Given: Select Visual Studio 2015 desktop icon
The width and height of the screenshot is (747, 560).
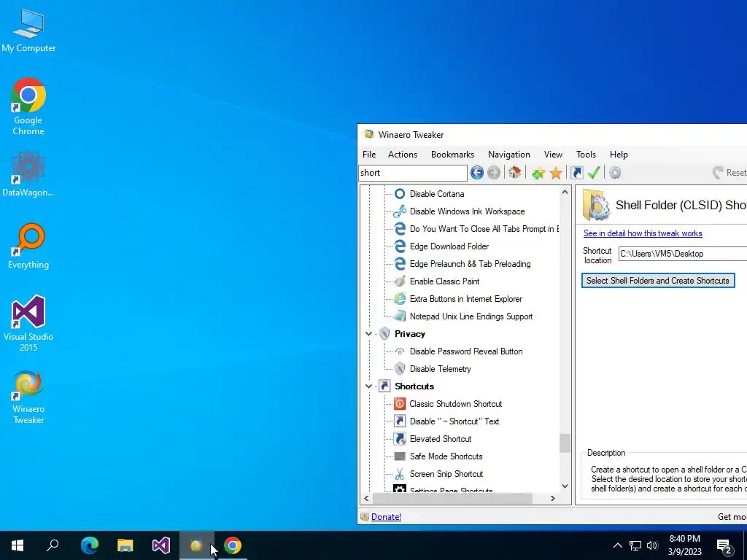Looking at the screenshot, I should (28, 324).
